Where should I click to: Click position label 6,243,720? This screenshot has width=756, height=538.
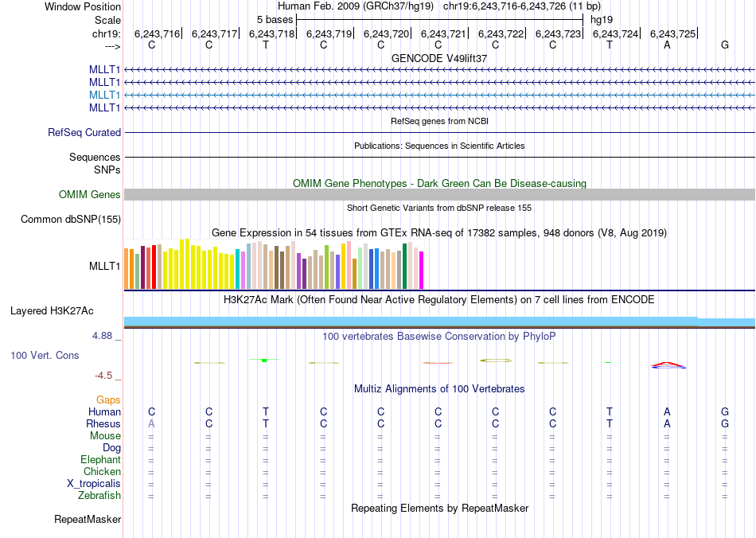coord(386,33)
